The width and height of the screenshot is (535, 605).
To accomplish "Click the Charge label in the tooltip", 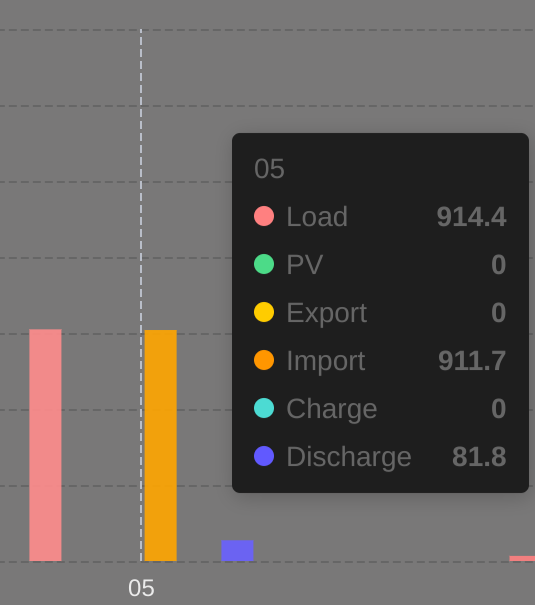I will point(331,409).
